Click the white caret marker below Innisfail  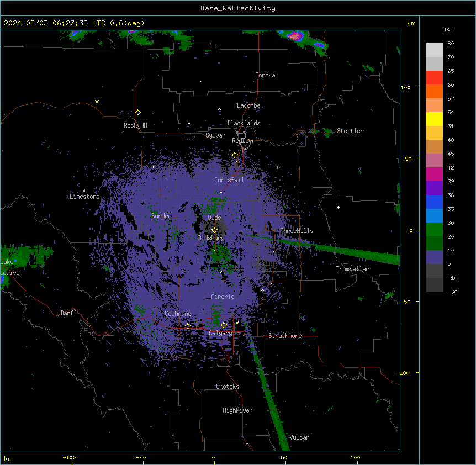(221, 192)
